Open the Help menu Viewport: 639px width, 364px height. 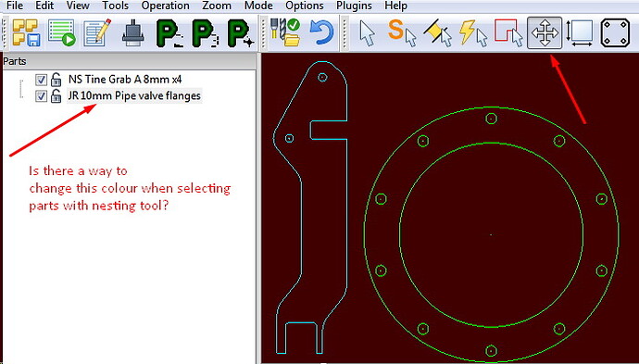pyautogui.click(x=395, y=6)
